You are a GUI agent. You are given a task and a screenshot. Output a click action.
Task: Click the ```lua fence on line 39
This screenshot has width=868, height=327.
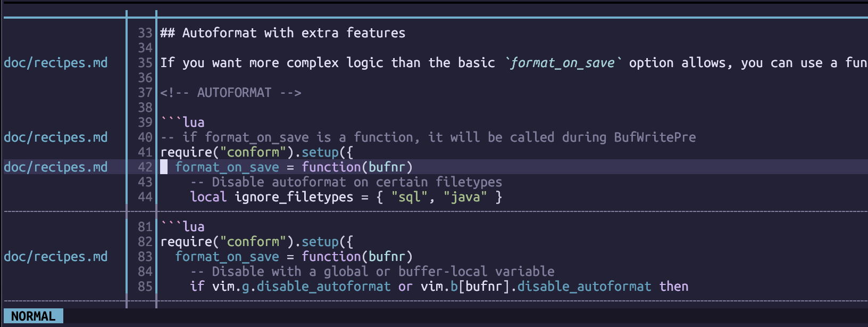coord(182,122)
